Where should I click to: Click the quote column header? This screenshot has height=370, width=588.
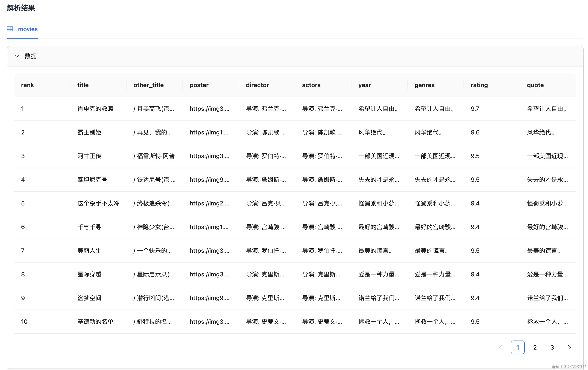(535, 85)
